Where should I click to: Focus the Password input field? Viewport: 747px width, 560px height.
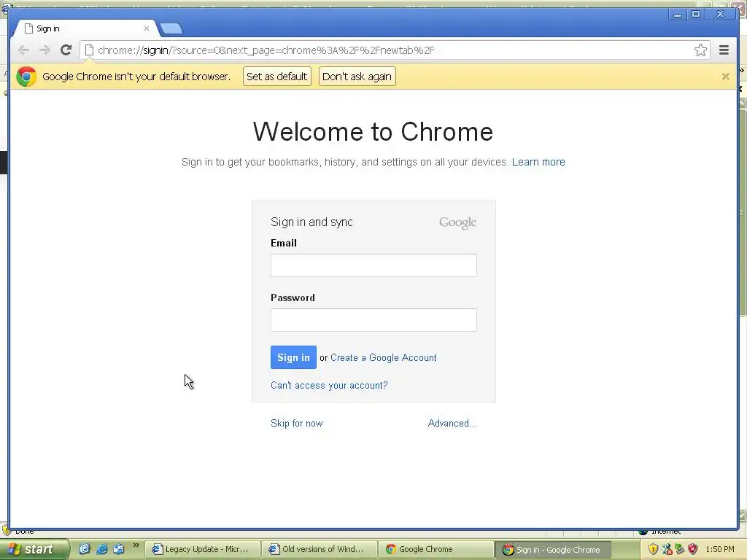(x=373, y=320)
